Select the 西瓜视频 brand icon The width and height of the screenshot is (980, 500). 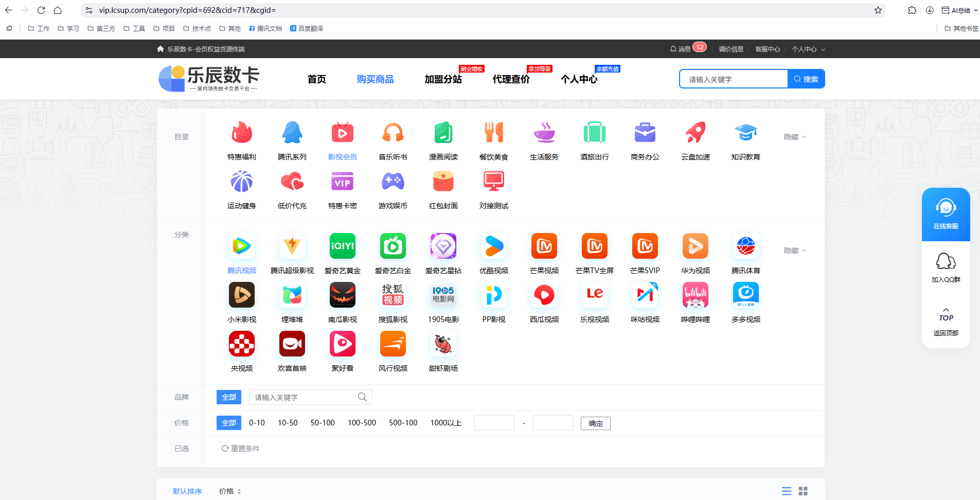544,295
